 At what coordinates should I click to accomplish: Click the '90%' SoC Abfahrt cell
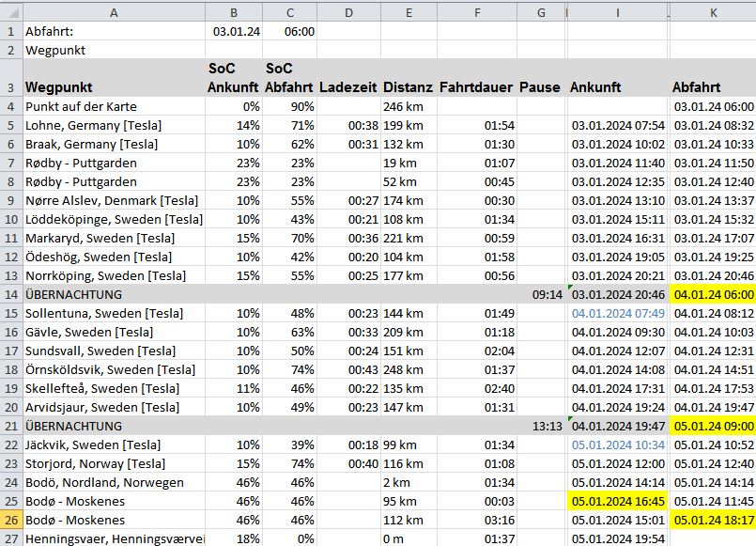tap(290, 106)
